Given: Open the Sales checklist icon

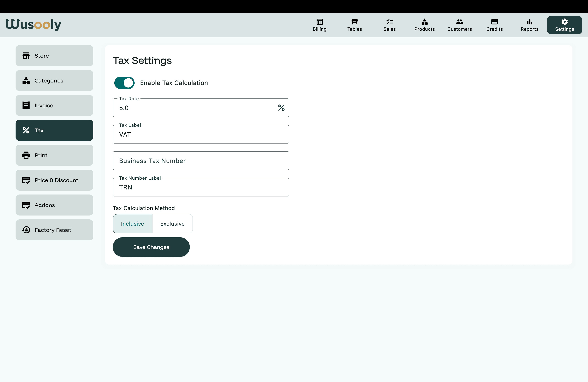Looking at the screenshot, I should (389, 22).
